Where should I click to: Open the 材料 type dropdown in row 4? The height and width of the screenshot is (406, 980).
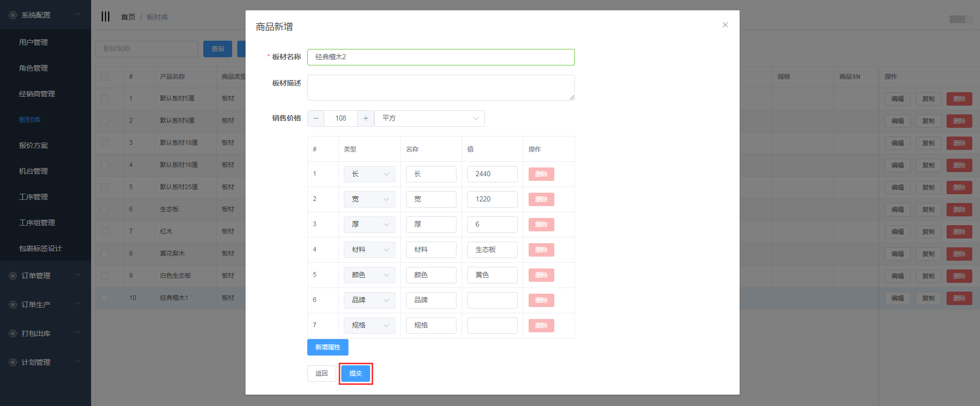tap(369, 250)
